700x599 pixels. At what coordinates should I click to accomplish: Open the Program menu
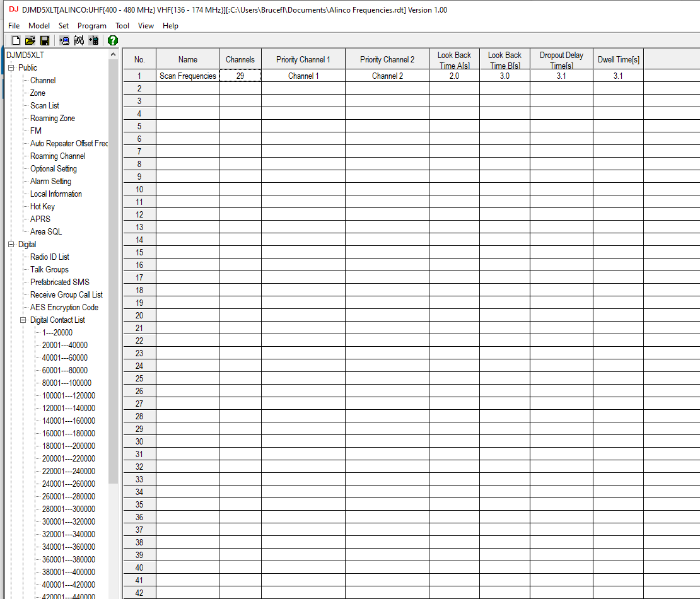coord(92,26)
